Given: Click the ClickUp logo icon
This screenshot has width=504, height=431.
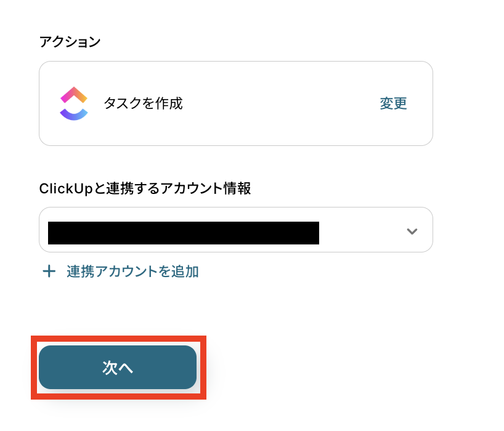Looking at the screenshot, I should coord(74,103).
